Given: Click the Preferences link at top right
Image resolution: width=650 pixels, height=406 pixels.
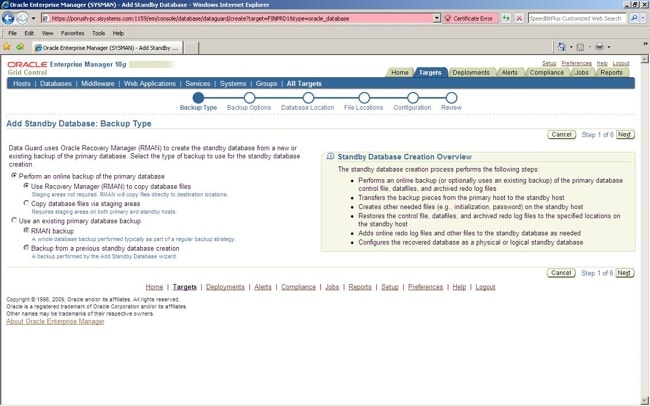Looking at the screenshot, I should point(576,63).
